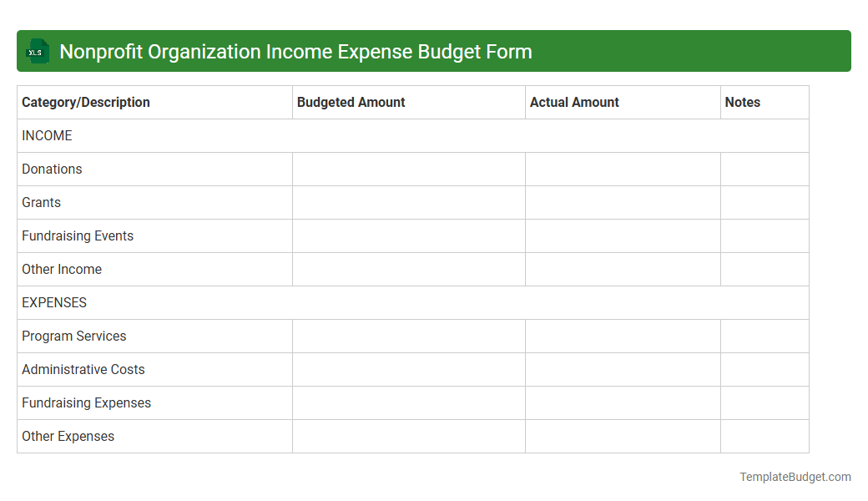Select the Fundraising Expenses row label
The image size is (868, 501).
click(x=86, y=402)
